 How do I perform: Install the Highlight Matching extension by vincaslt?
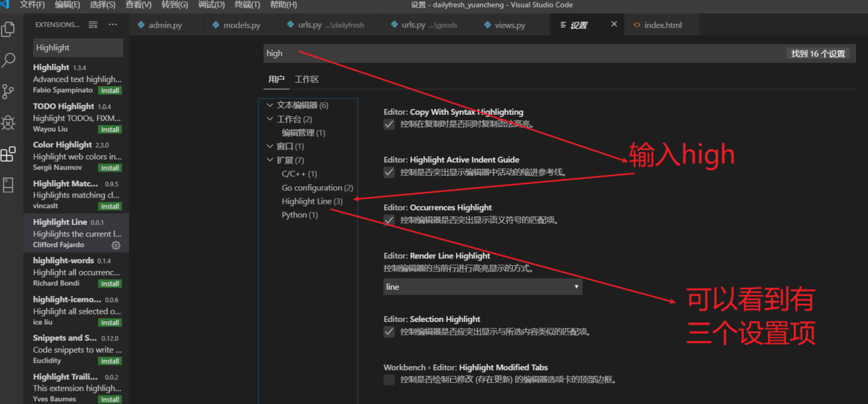tap(110, 207)
